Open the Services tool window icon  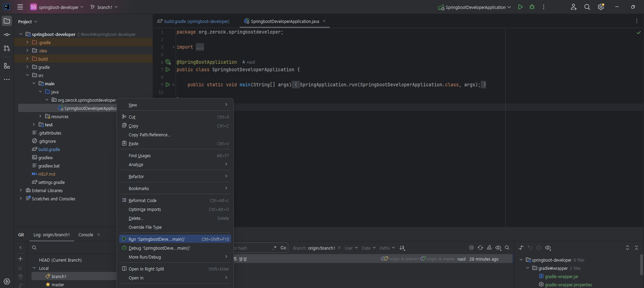[x=7, y=281]
